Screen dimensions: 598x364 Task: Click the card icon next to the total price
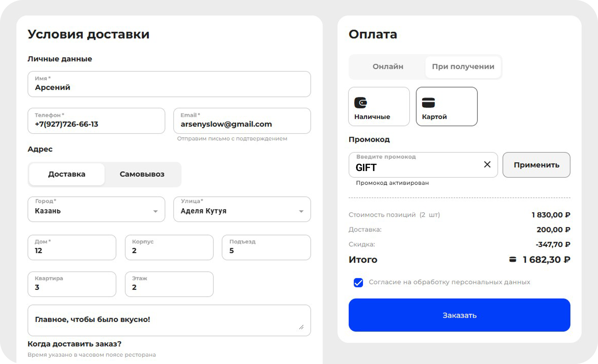[511, 260]
